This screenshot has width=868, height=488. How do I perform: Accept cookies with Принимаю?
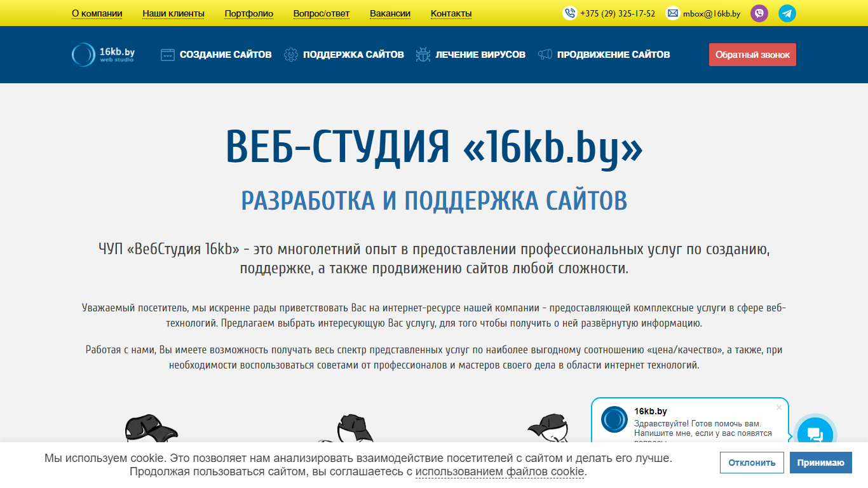tap(821, 463)
